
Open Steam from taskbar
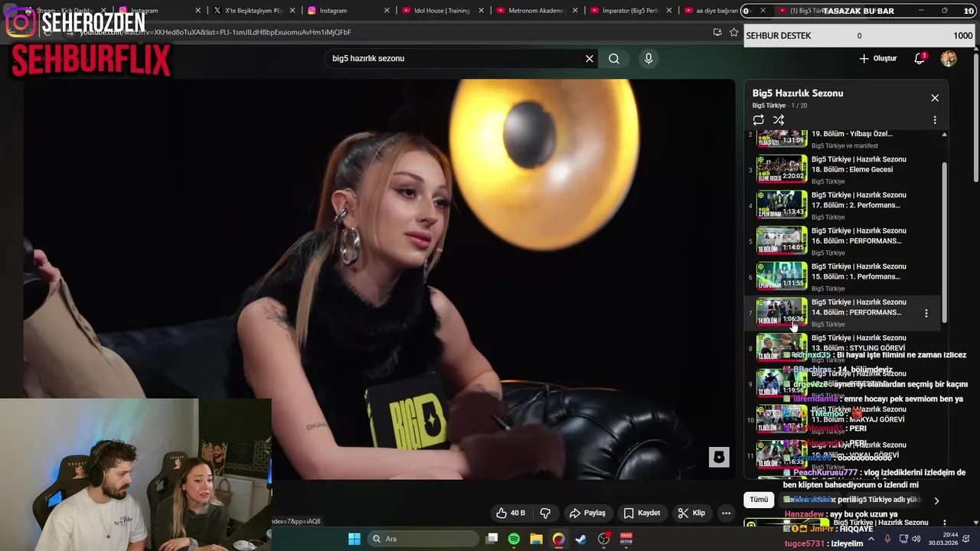pyautogui.click(x=581, y=539)
